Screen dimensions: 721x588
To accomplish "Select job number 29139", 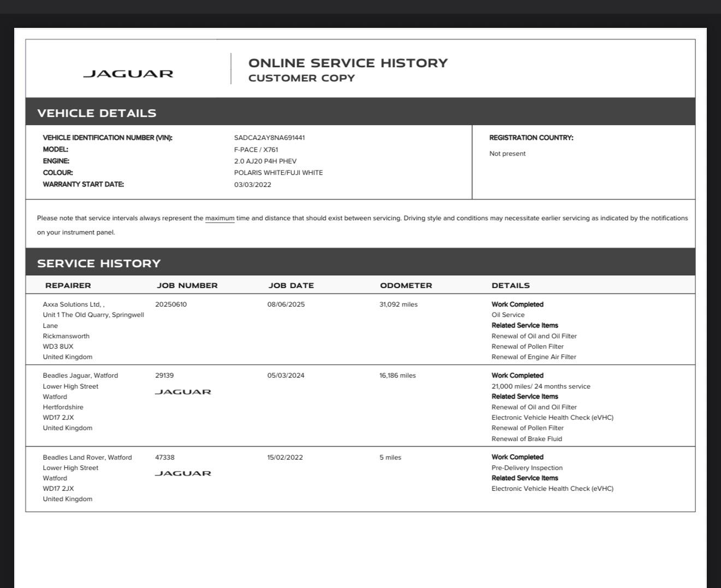I will click(164, 375).
